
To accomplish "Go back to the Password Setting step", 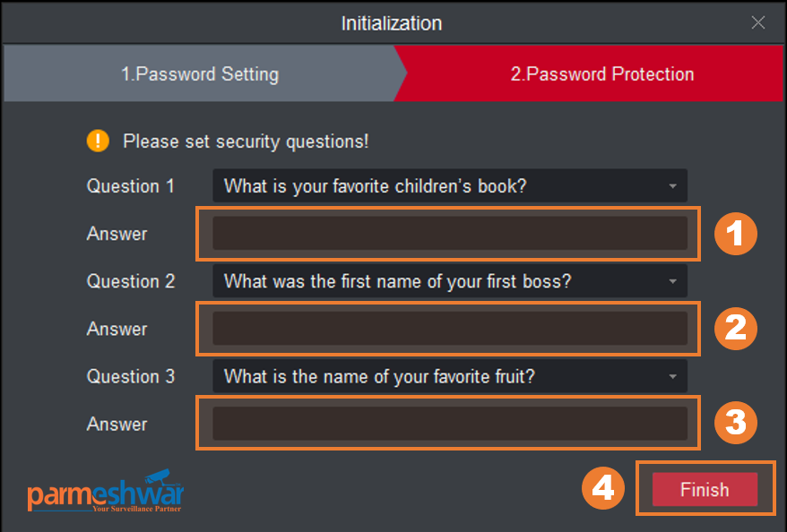I will point(200,74).
